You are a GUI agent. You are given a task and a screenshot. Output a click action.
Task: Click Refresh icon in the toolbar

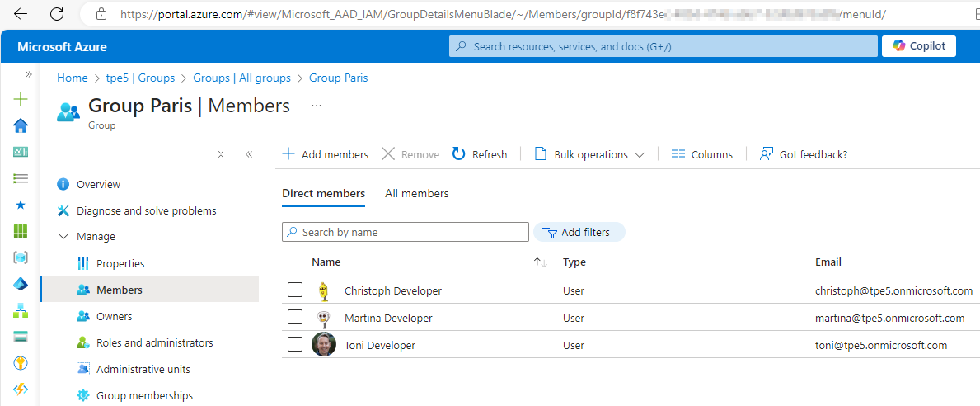click(x=458, y=154)
